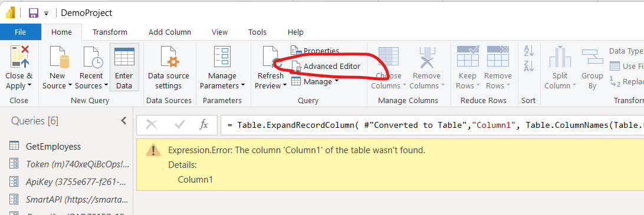Open the Tools ribbon tab
Image resolution: width=644 pixels, height=215 pixels.
[257, 32]
